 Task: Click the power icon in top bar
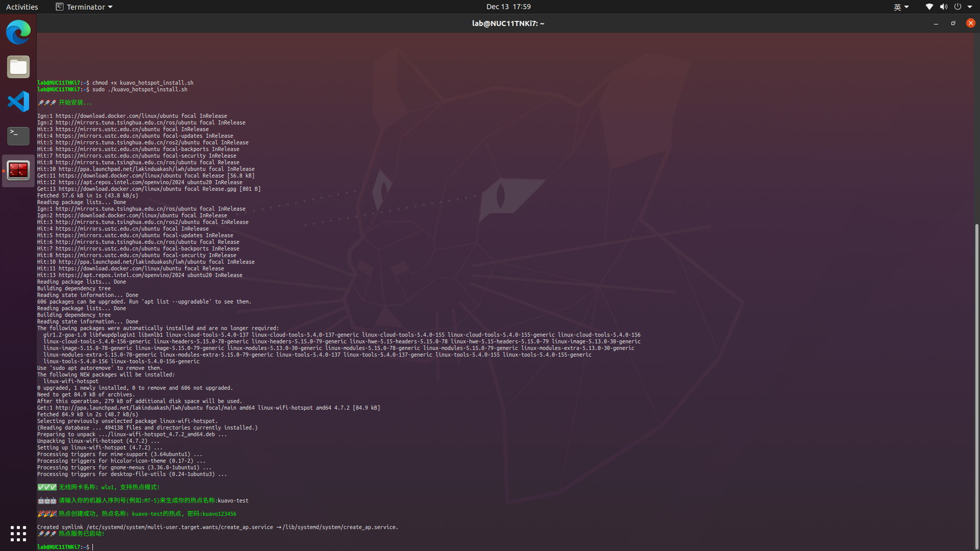[958, 7]
